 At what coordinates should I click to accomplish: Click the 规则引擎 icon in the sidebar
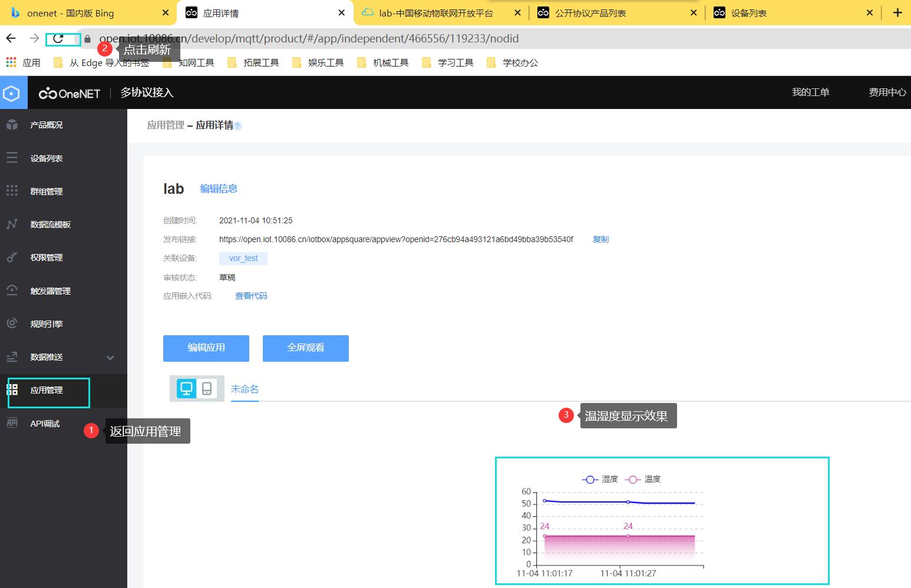12,323
